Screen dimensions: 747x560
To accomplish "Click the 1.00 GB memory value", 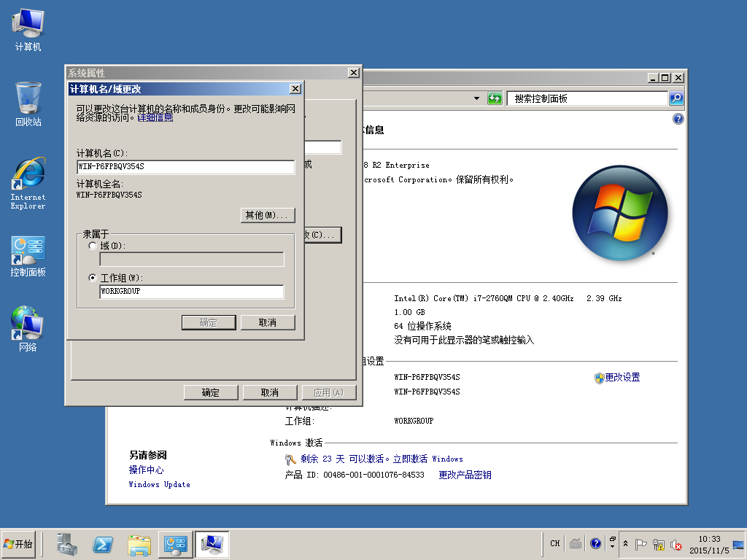I will click(409, 312).
